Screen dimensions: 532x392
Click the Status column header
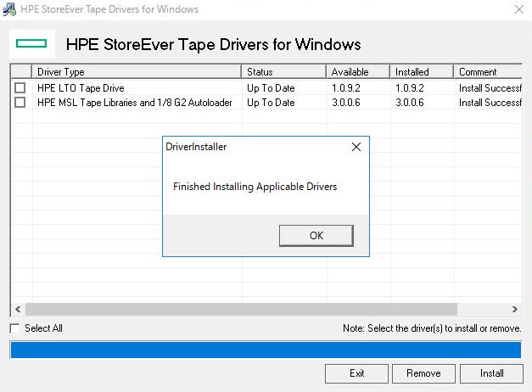coord(283,71)
